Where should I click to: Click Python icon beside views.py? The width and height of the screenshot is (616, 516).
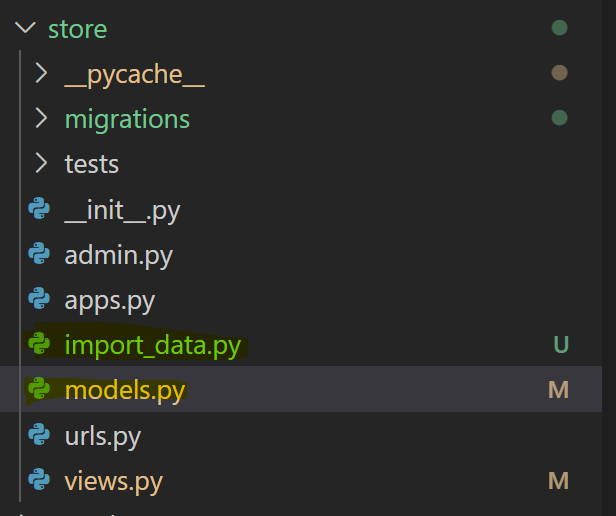coord(40,482)
